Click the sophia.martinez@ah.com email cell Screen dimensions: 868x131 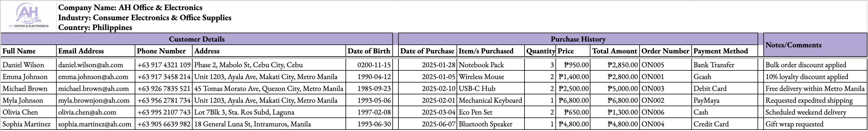(95, 124)
